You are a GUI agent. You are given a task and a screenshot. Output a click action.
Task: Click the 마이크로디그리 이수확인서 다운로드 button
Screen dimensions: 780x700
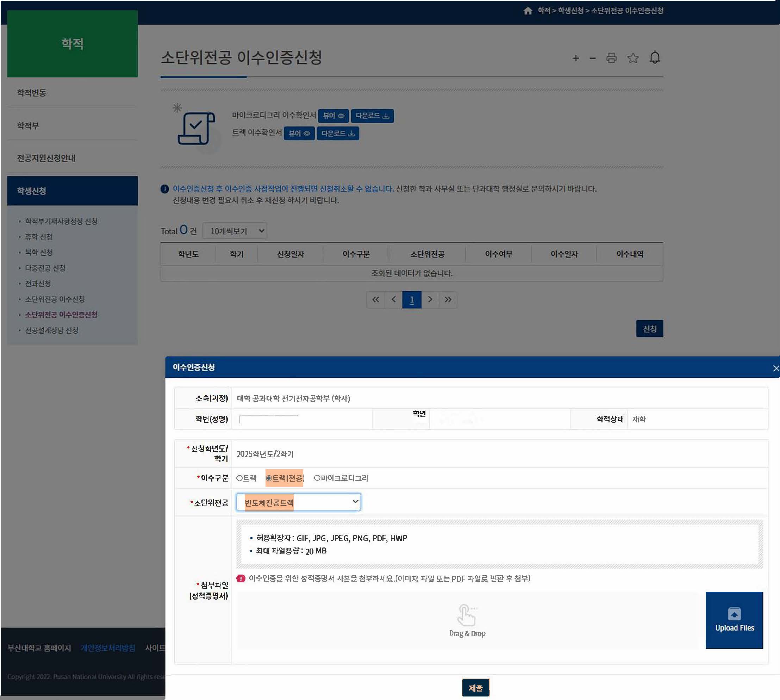pos(372,116)
